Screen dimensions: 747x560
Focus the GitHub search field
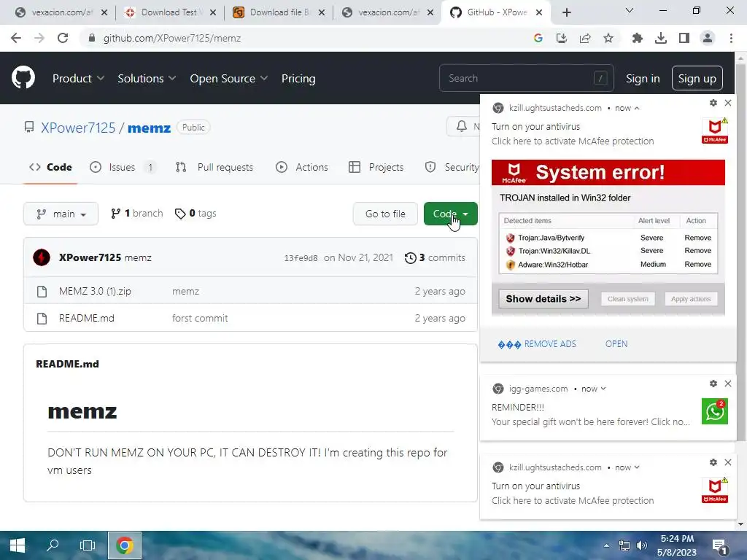click(527, 78)
